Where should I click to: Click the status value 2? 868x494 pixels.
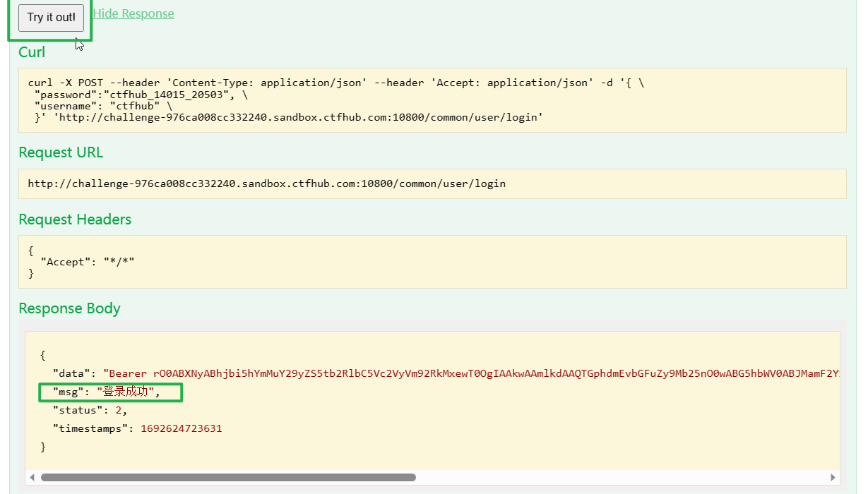[x=119, y=410]
